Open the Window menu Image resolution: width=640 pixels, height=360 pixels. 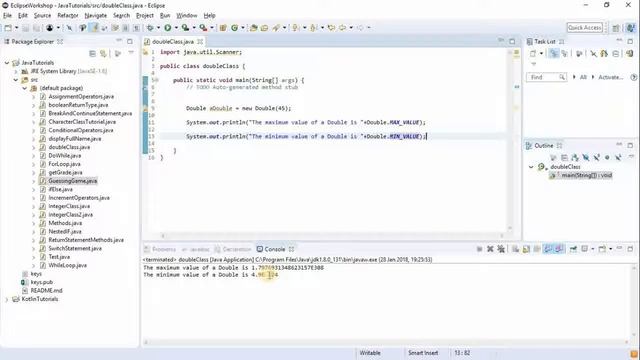(x=187, y=16)
